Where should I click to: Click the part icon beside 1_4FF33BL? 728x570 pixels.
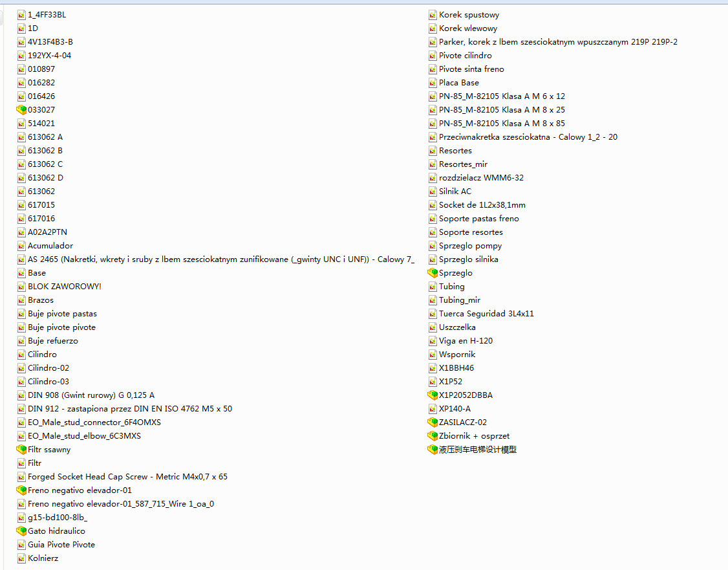[21, 15]
